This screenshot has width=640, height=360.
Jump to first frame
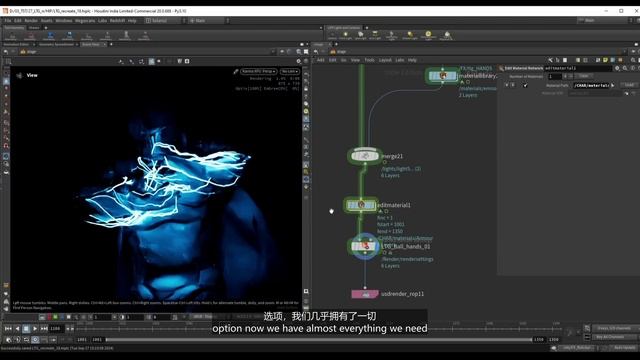click(x=8, y=328)
